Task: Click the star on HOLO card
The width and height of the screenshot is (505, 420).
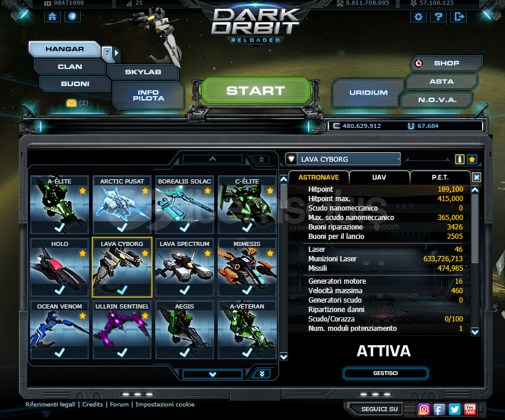Action: [x=83, y=253]
